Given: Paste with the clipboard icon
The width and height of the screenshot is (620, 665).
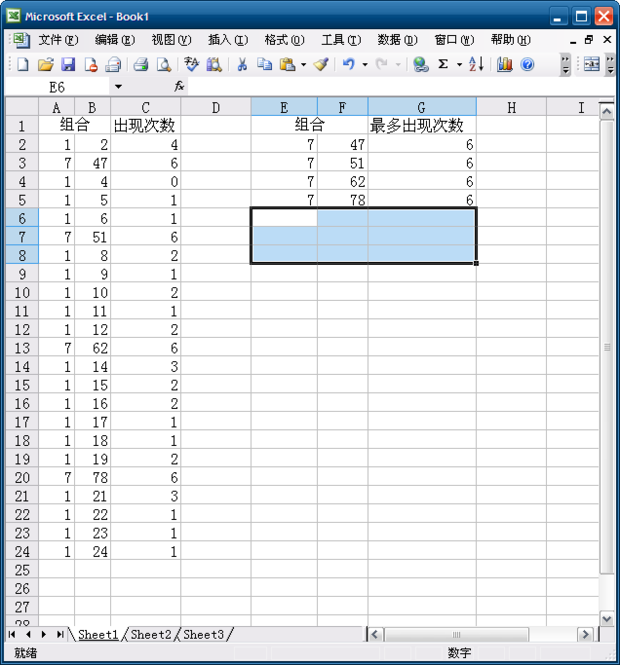Looking at the screenshot, I should [x=288, y=64].
